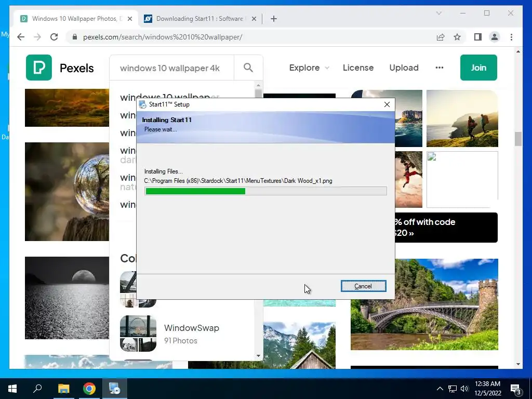532x399 pixels.
Task: View site information lock icon
Action: [75, 37]
